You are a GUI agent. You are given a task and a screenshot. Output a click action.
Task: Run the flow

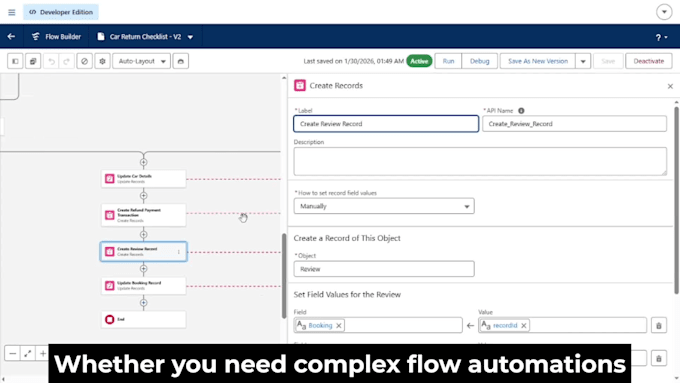[x=448, y=61]
